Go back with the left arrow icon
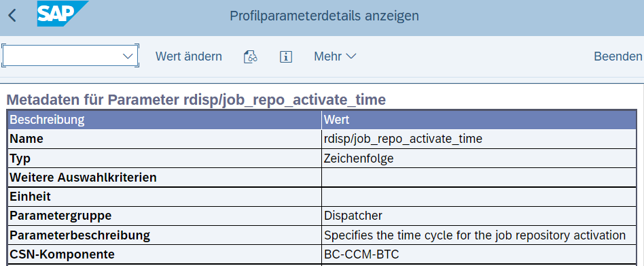 [x=12, y=16]
